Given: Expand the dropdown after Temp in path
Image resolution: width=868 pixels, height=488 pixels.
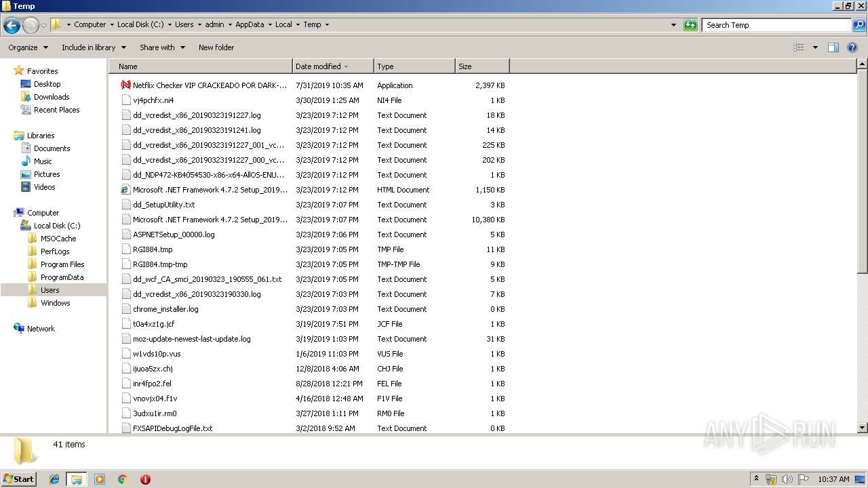Looking at the screenshot, I should tap(327, 24).
